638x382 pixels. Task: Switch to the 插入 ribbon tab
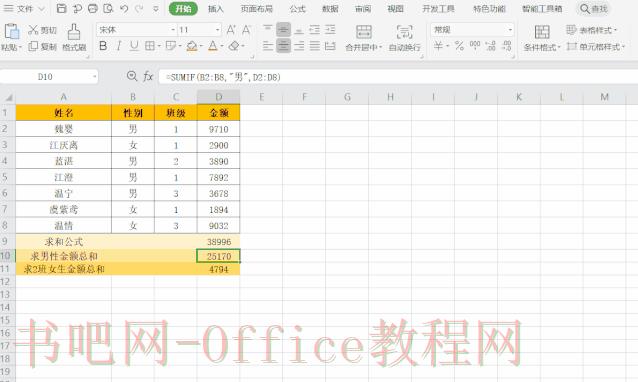pyautogui.click(x=216, y=9)
